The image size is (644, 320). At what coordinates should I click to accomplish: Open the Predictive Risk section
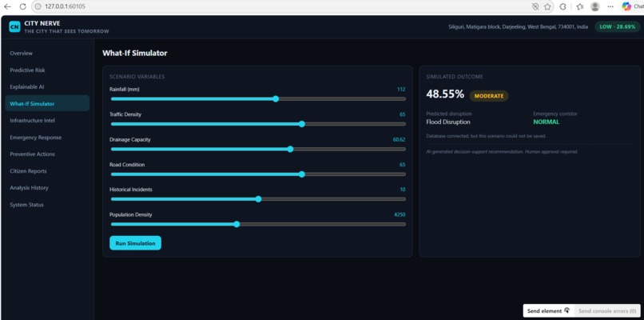pos(27,70)
